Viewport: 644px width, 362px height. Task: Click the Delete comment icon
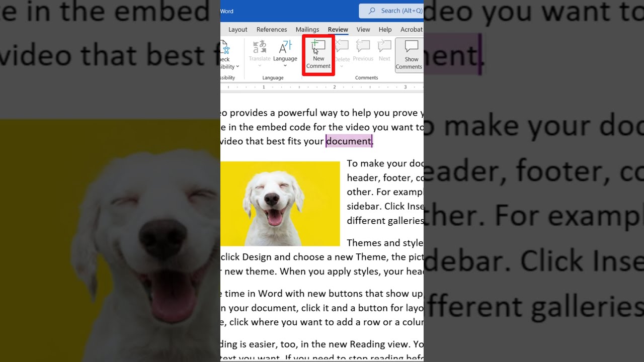coord(342,47)
